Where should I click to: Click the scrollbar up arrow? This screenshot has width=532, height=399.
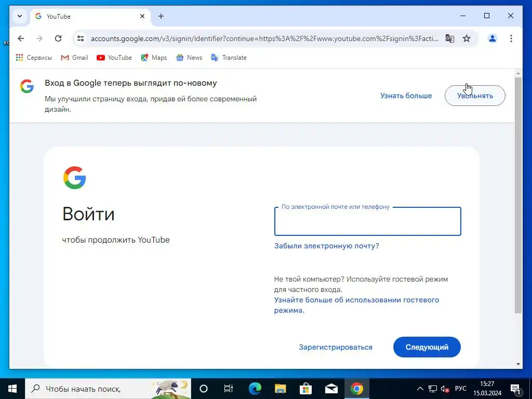(x=518, y=73)
